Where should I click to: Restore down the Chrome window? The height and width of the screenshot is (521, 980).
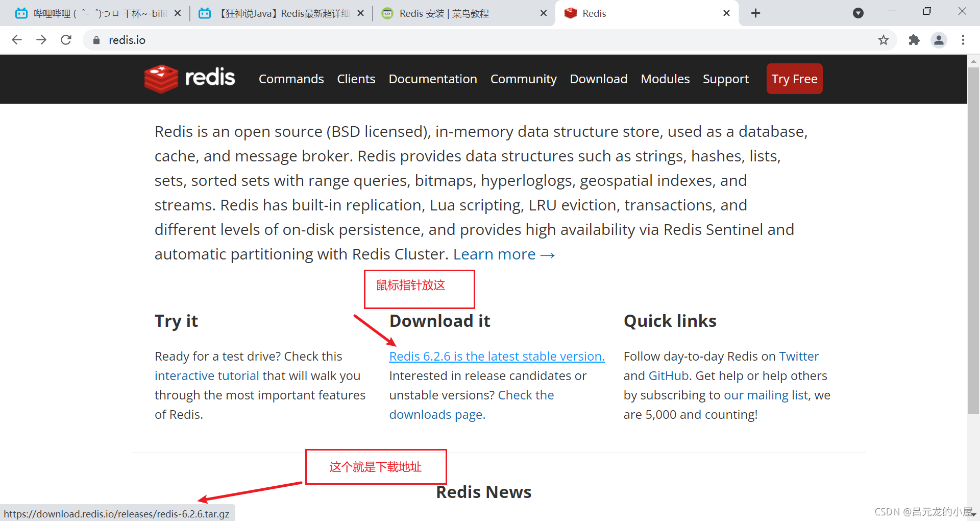click(x=927, y=12)
